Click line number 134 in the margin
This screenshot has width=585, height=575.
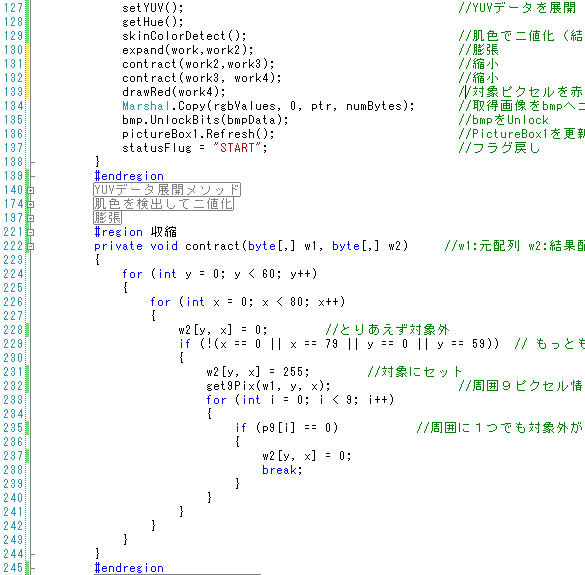[13, 106]
